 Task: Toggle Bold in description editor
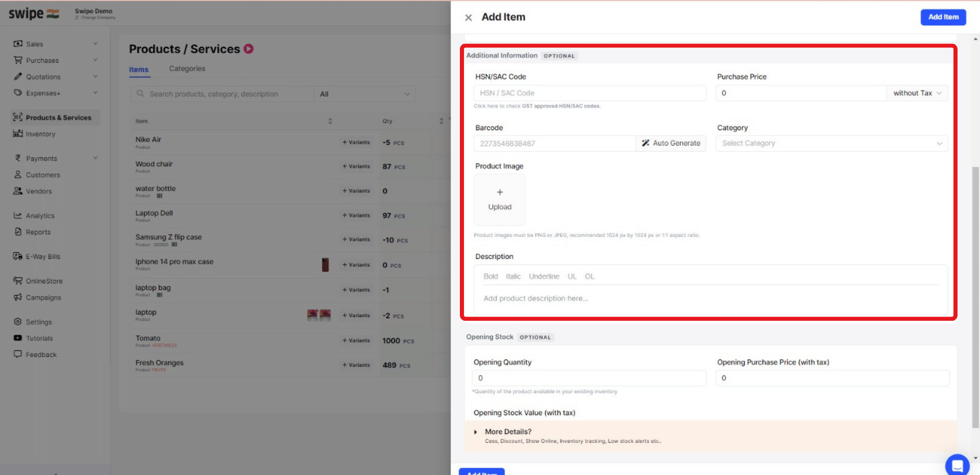tap(491, 276)
